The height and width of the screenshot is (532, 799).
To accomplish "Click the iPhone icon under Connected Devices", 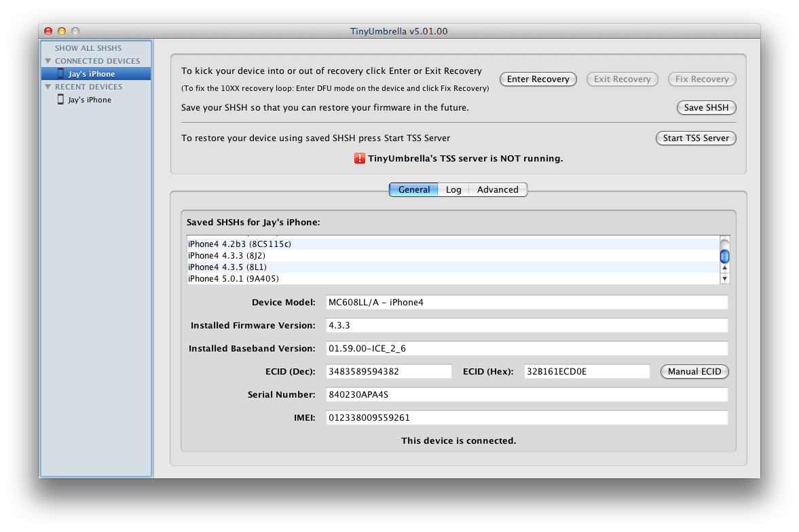I will point(60,73).
